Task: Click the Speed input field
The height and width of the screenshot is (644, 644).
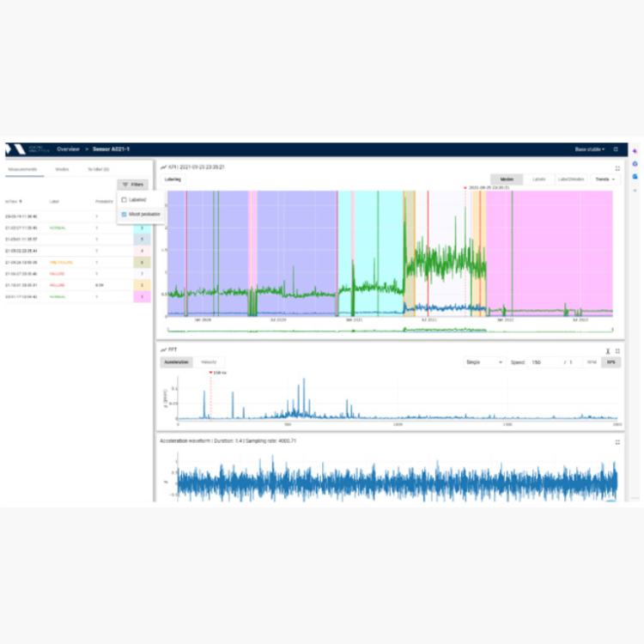Action: pos(544,362)
